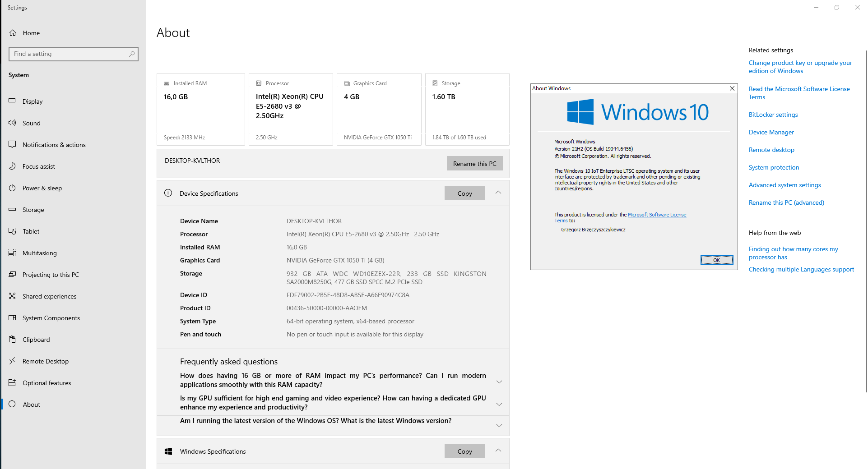Image resolution: width=868 pixels, height=469 pixels.
Task: Select Optional features in the sidebar
Action: coord(46,383)
